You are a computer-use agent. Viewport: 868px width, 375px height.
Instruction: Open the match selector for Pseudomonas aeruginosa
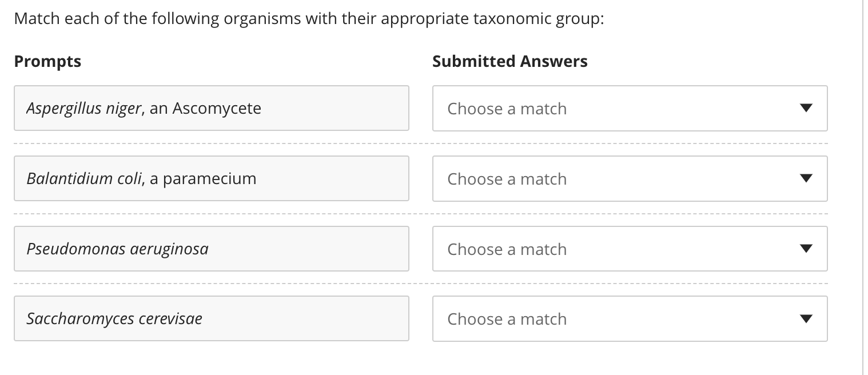coord(629,248)
